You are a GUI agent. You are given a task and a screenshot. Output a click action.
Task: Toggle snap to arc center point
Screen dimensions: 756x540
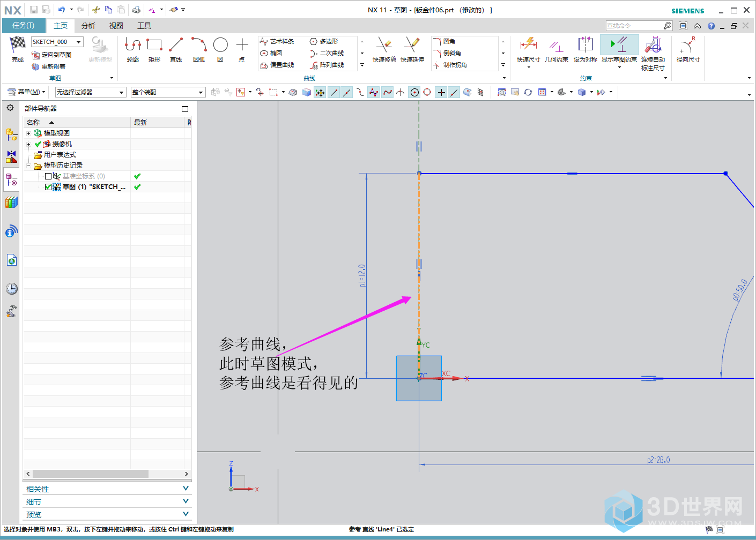[414, 92]
